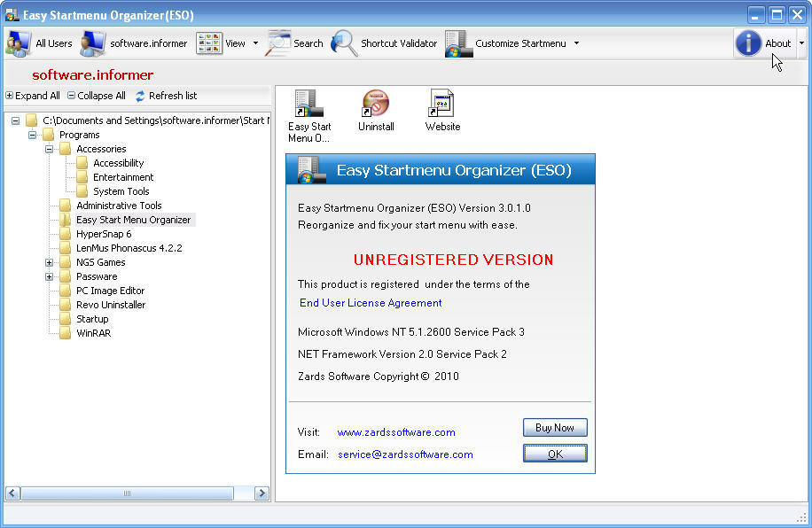
Task: Click the ESO title bar app icon
Action: (x=12, y=15)
